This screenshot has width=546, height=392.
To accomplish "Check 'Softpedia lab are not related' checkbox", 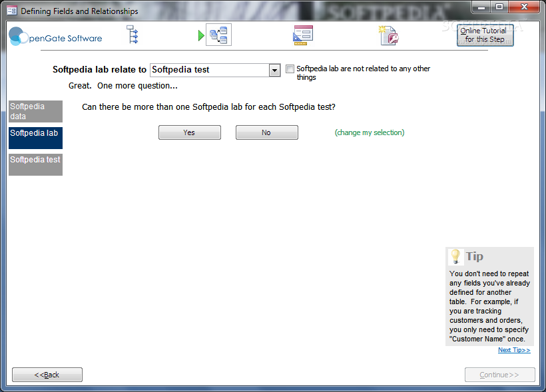I will 290,69.
